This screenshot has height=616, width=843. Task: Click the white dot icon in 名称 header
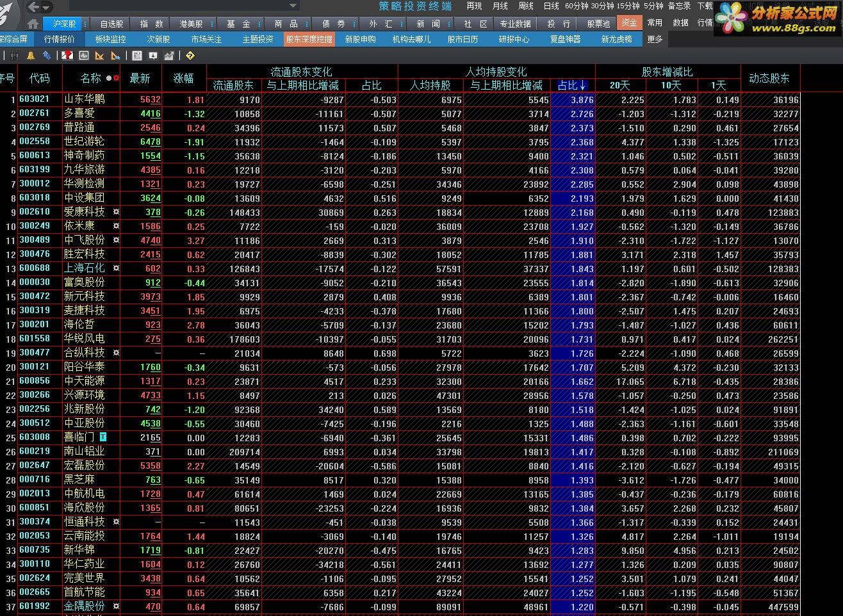tap(108, 78)
